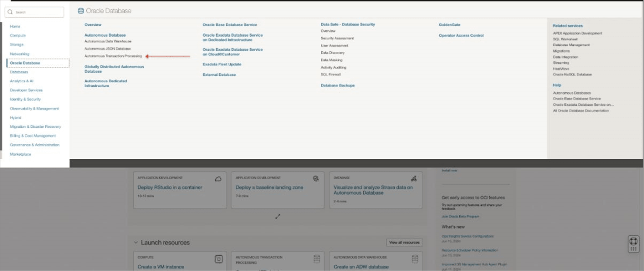
Task: Open Hybrid menu item
Action: tap(16, 118)
